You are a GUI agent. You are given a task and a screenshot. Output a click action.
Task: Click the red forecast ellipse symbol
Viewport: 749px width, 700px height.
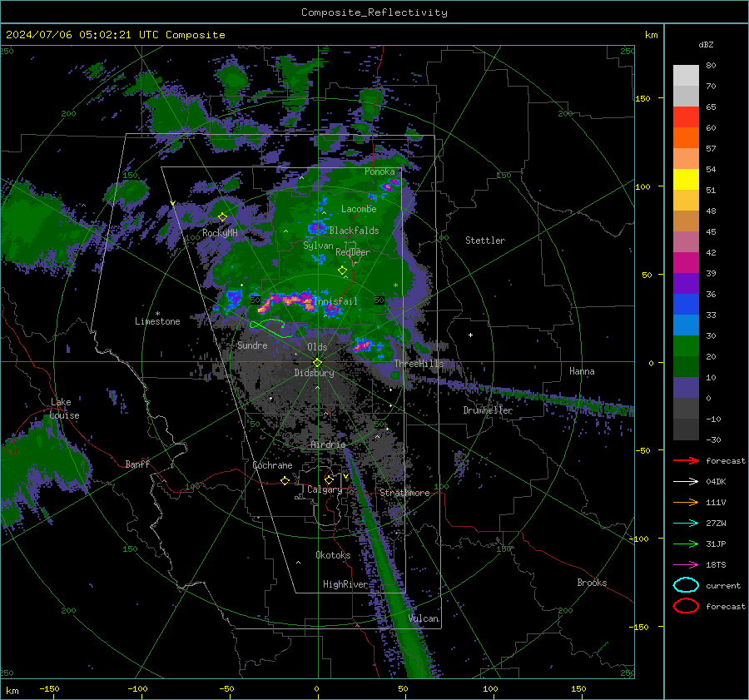(x=686, y=606)
